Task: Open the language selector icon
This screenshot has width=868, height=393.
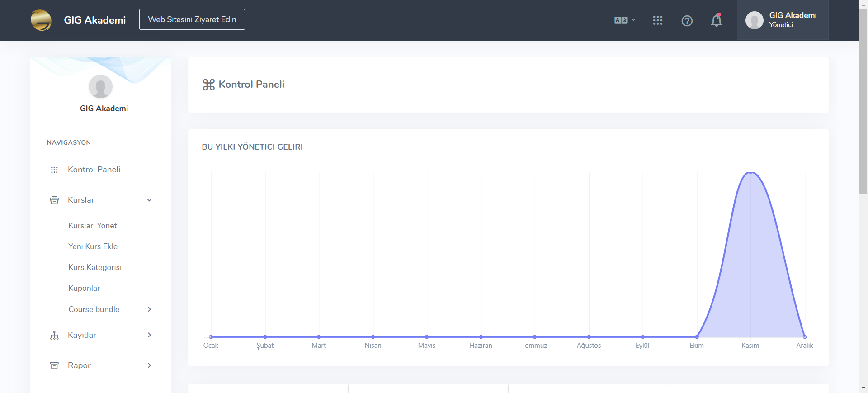Action: [x=624, y=20]
